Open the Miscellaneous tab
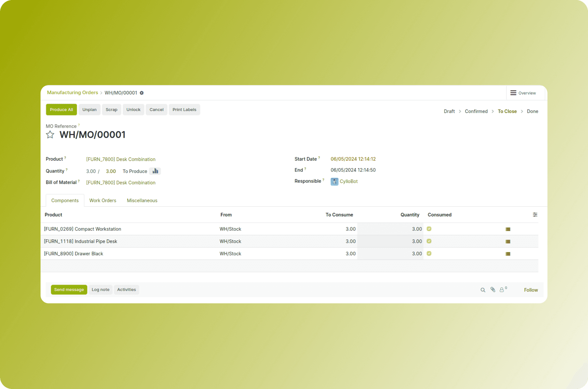588x389 pixels. point(142,201)
